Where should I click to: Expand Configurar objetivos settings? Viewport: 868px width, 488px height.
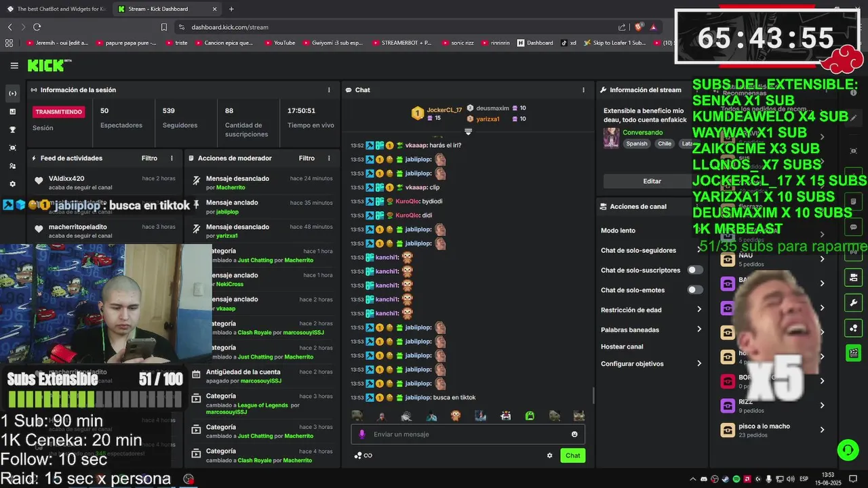(x=651, y=363)
